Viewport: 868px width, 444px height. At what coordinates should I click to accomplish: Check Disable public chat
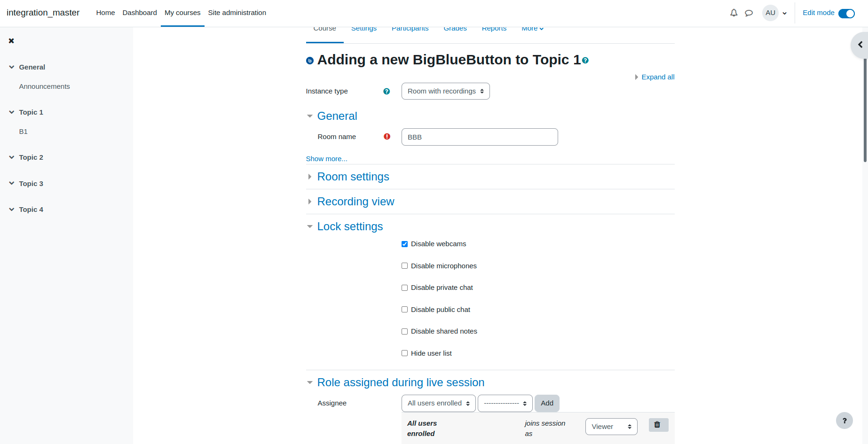(404, 310)
